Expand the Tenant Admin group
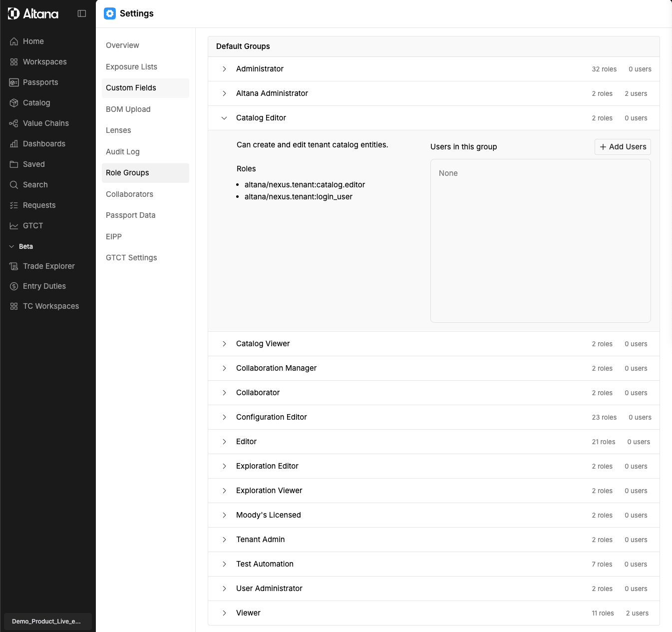This screenshot has width=672, height=632. click(x=224, y=540)
